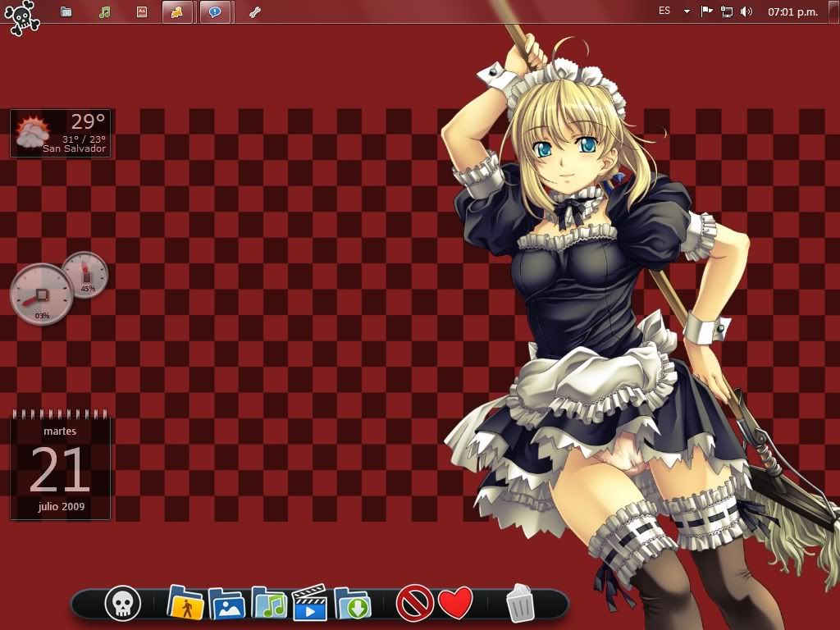
Task: Click the Show Desktop strip beside the clock
Action: click(x=834, y=11)
